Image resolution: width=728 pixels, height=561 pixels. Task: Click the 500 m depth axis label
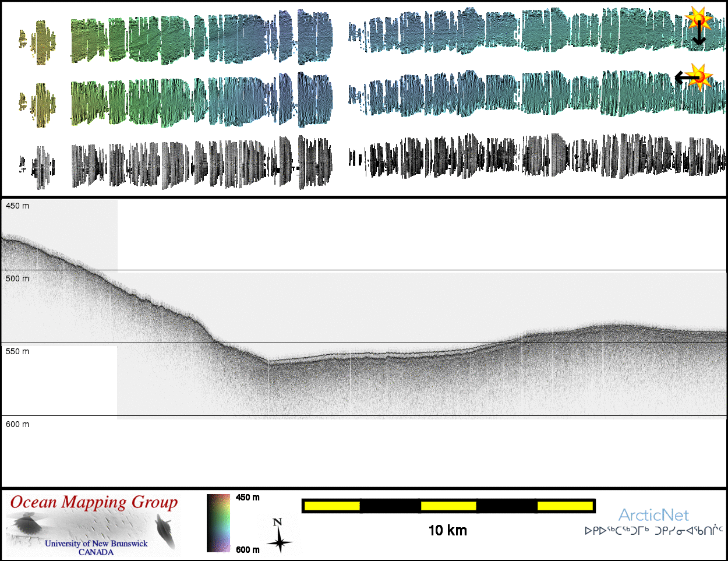click(17, 278)
